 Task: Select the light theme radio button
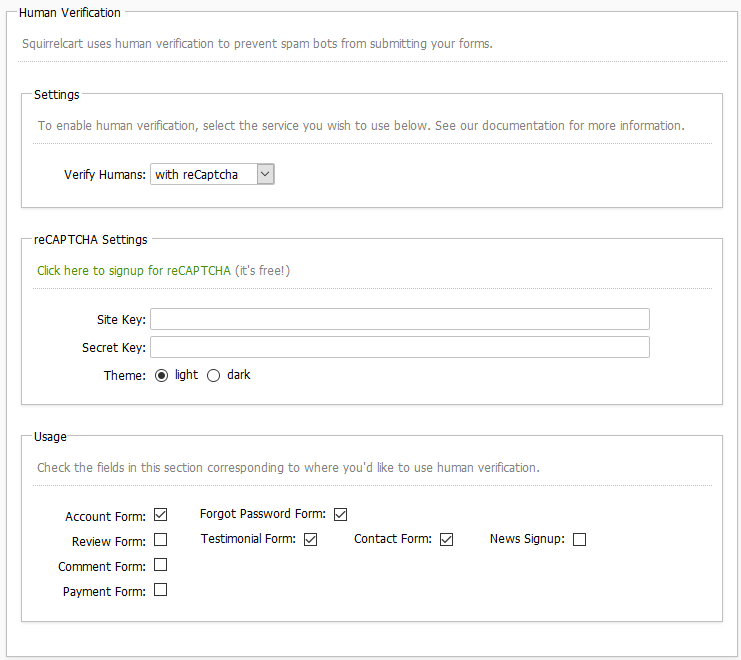point(162,375)
